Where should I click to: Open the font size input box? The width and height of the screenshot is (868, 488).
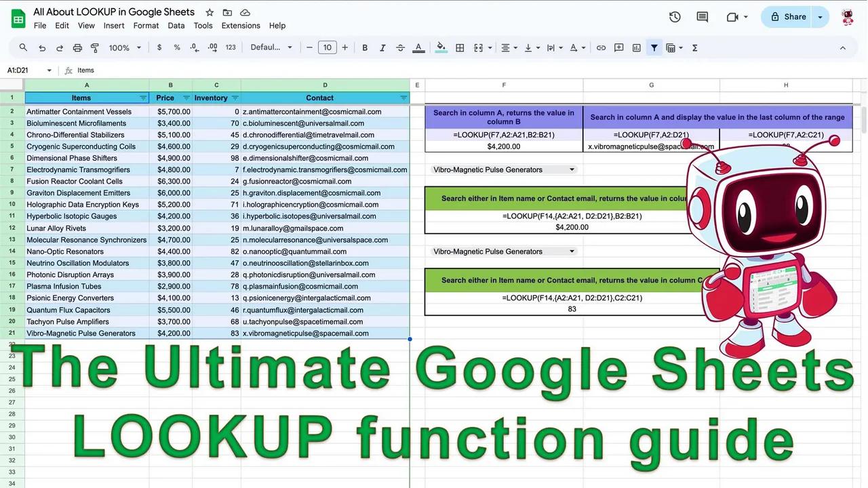coord(327,47)
